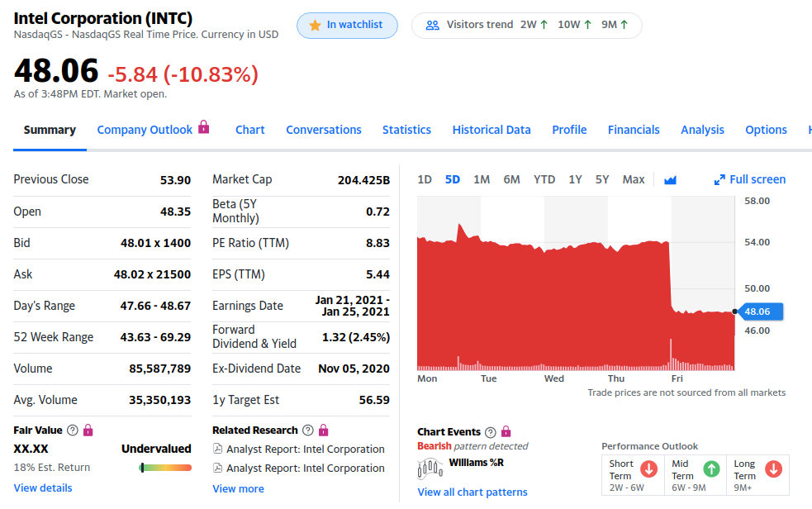Click the Short Term down arrow indicator
The image size is (812, 509).
tap(648, 469)
